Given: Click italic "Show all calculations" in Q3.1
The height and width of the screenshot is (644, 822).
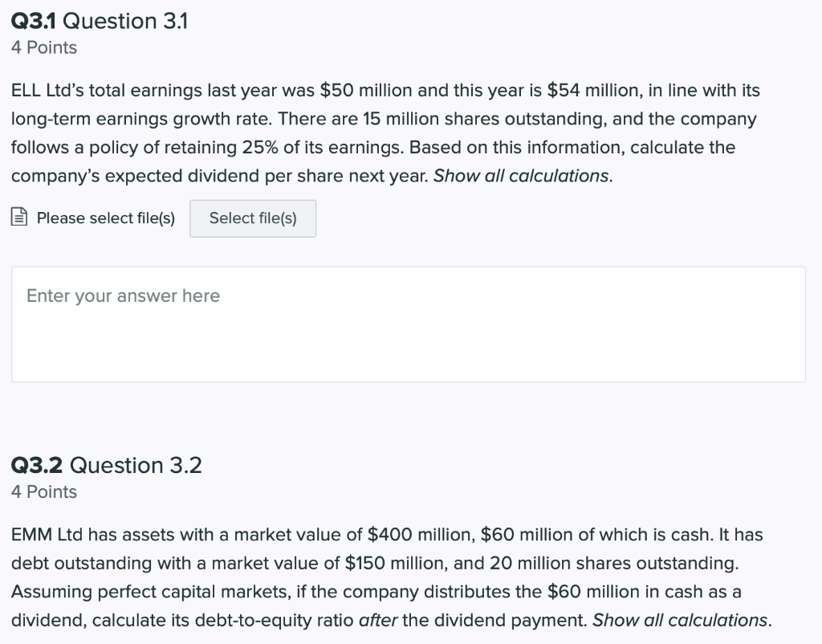Looking at the screenshot, I should coord(521,176).
